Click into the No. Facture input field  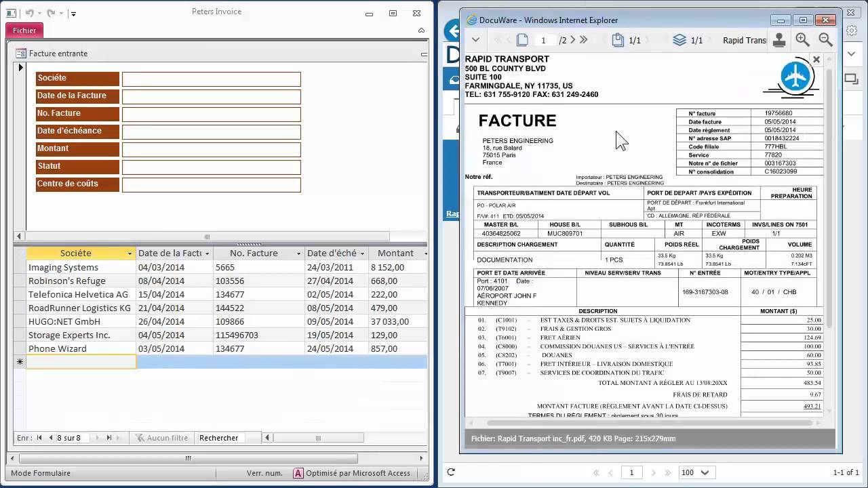click(211, 115)
